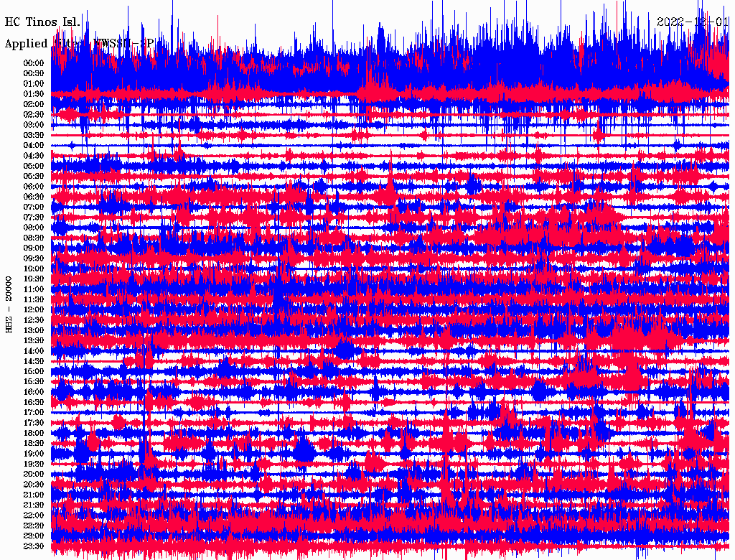Select the 03:30 time label

tap(34, 135)
